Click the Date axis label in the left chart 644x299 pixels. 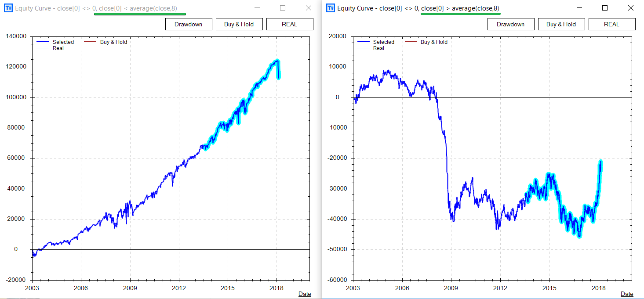(x=305, y=294)
